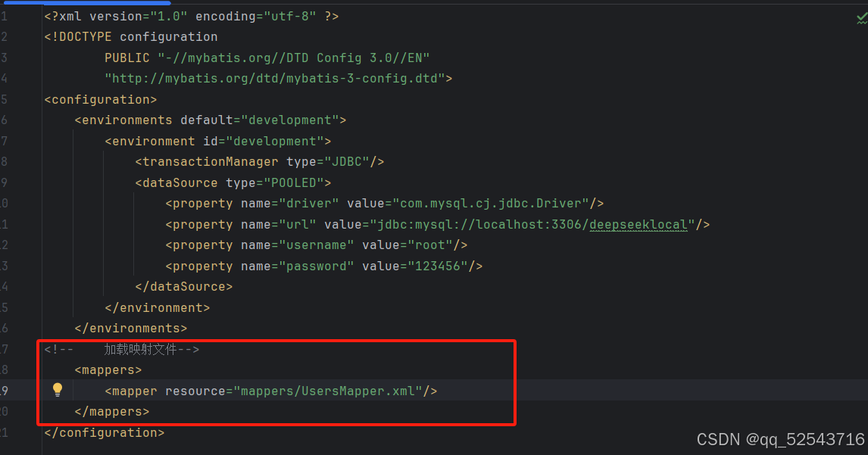Place the cursor in the password value 123456
868x455 pixels.
coord(437,266)
